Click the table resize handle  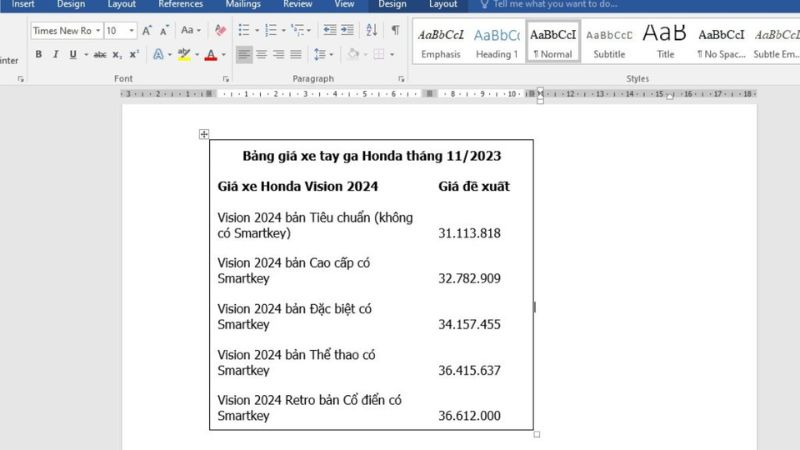pos(537,434)
